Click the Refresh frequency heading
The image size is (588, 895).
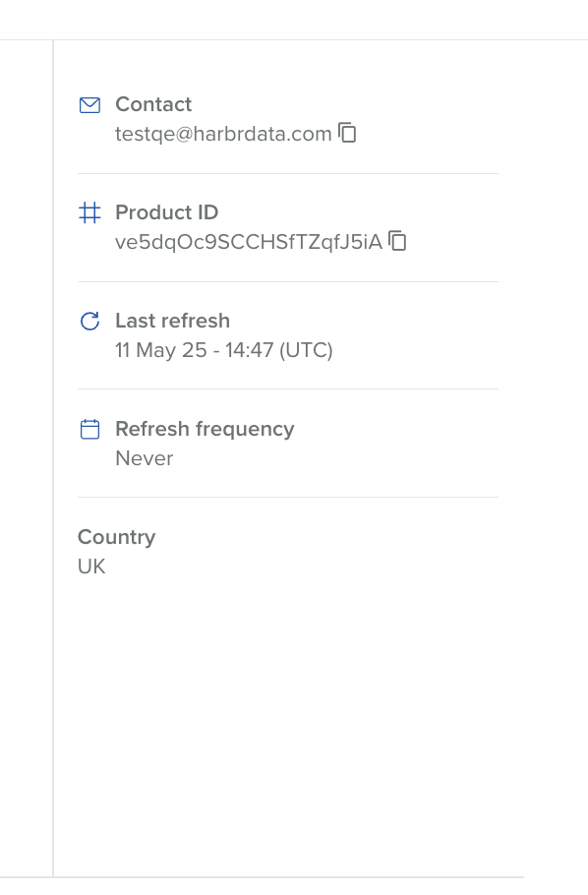[x=205, y=429]
